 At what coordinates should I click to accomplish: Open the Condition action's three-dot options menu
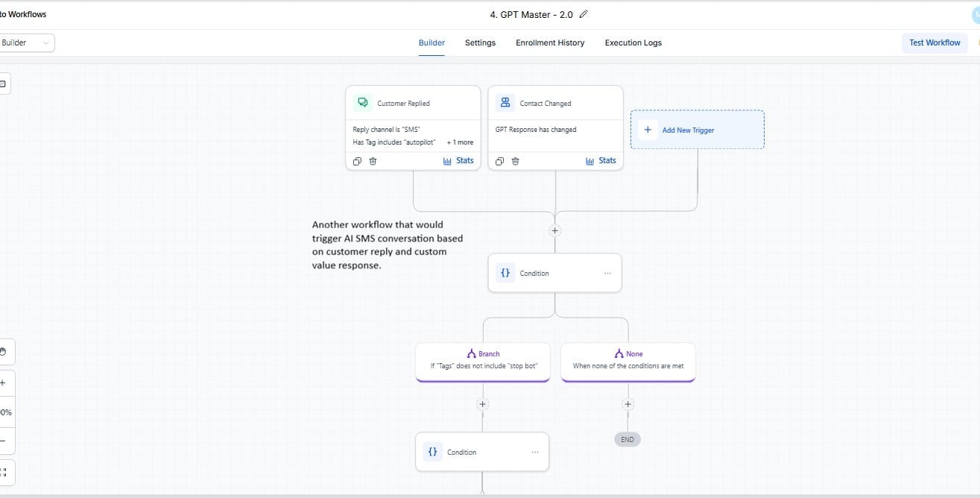tap(607, 273)
